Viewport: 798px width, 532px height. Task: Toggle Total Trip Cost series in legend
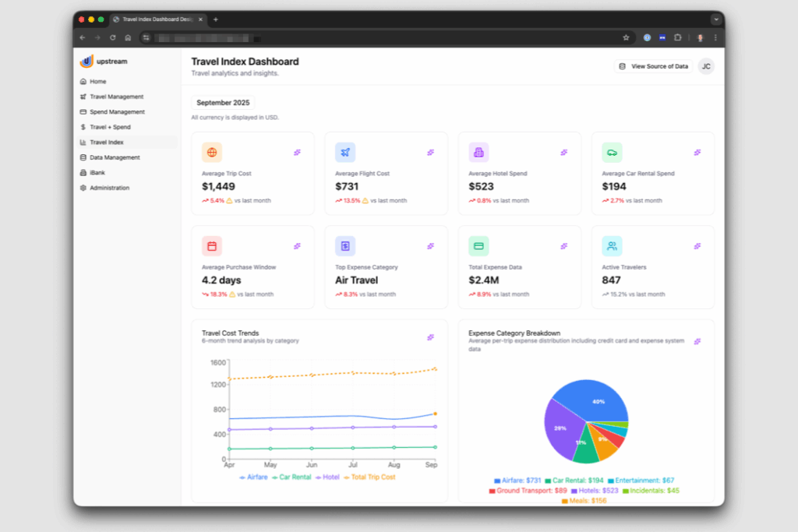[x=369, y=477]
